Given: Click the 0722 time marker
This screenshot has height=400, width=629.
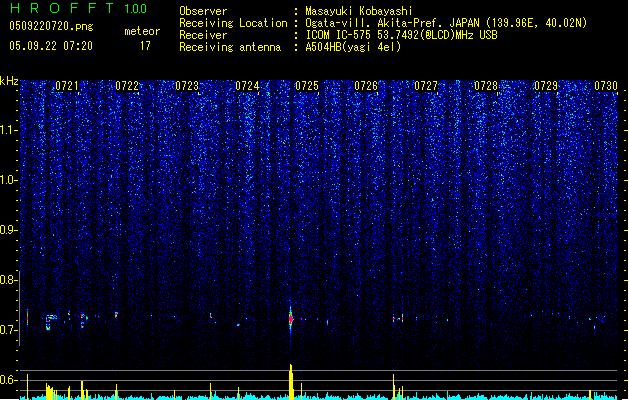Looking at the screenshot, I should coord(127,86).
